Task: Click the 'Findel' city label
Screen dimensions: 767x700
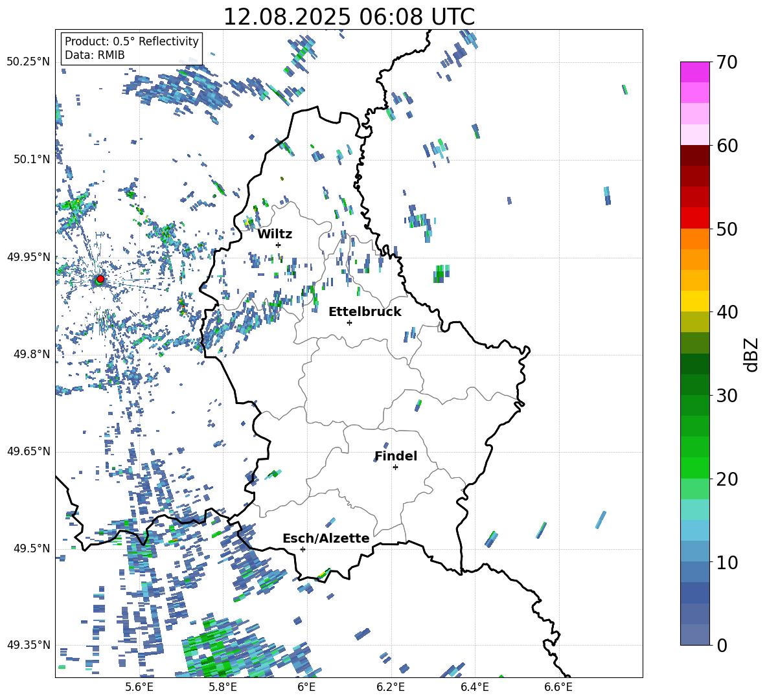Action: coord(396,456)
